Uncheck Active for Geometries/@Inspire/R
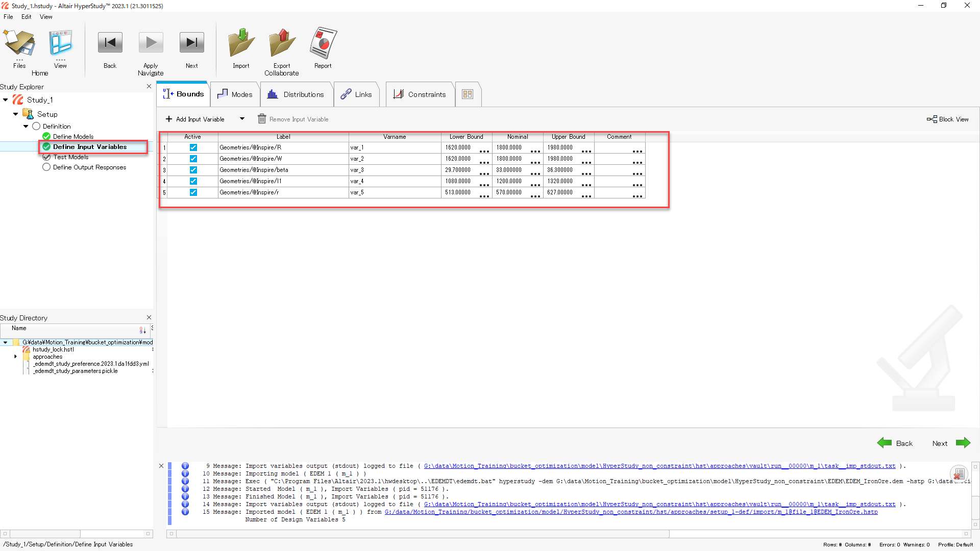 click(x=193, y=147)
